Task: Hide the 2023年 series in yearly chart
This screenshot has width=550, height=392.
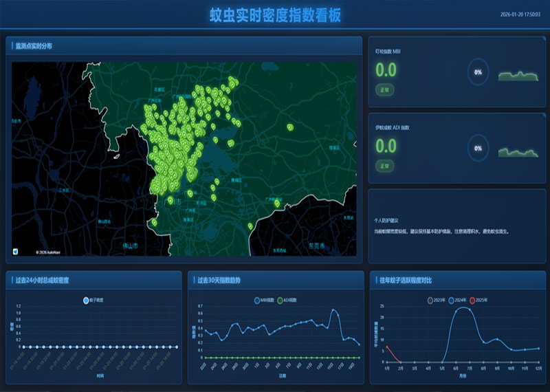Action: pyautogui.click(x=438, y=301)
